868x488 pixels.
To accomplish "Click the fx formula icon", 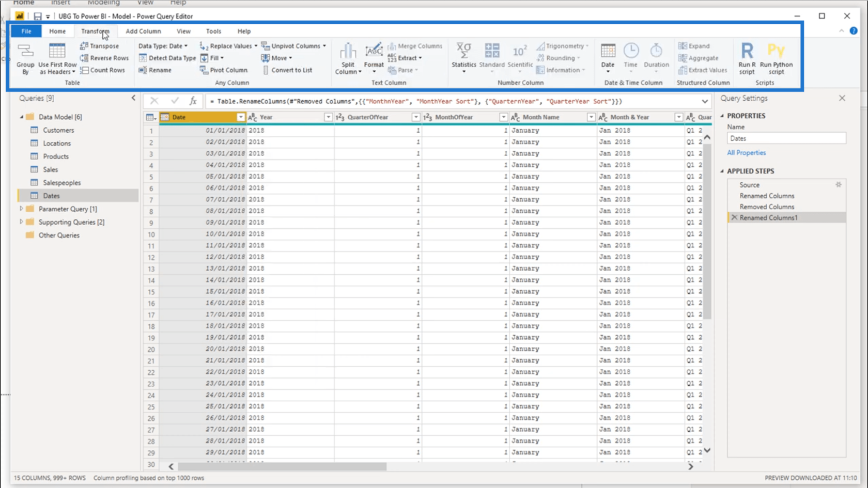I will click(x=193, y=101).
